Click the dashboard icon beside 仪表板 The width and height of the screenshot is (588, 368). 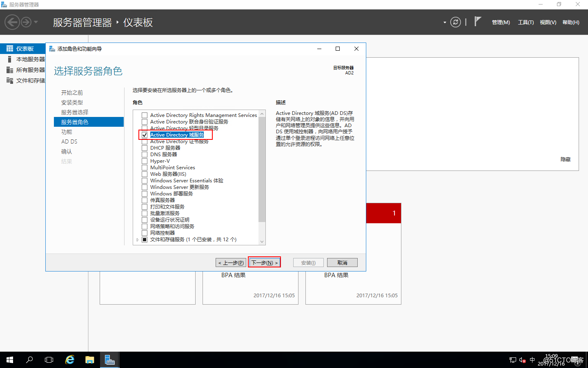[10, 49]
